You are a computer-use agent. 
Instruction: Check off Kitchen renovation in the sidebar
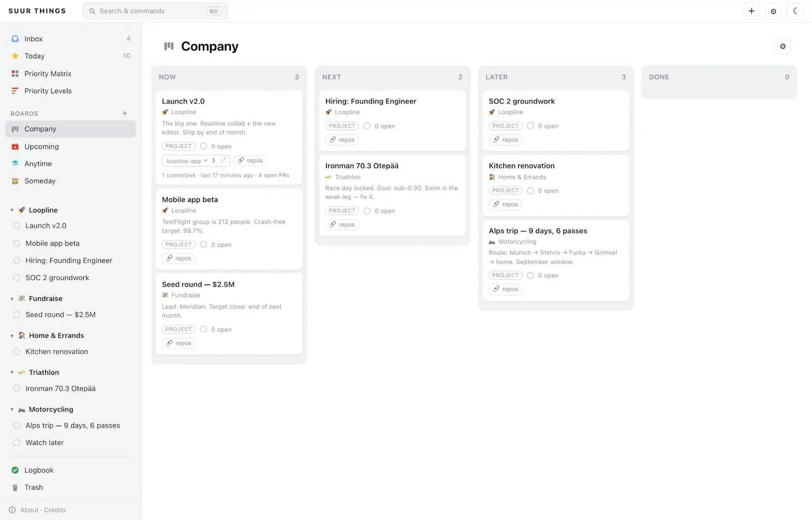click(x=17, y=352)
